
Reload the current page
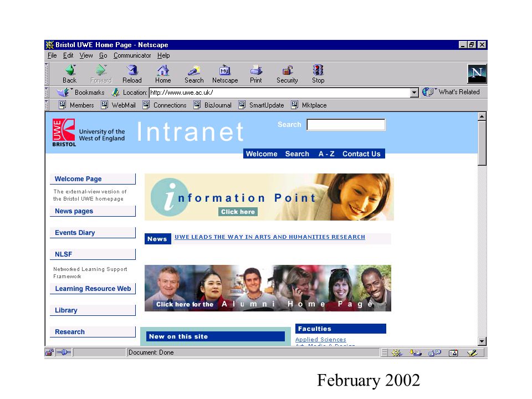tap(132, 74)
